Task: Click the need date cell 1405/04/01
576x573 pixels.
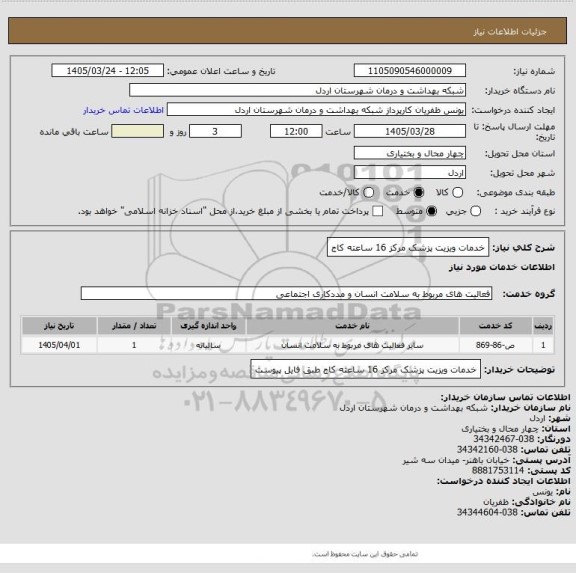Action: [59, 345]
